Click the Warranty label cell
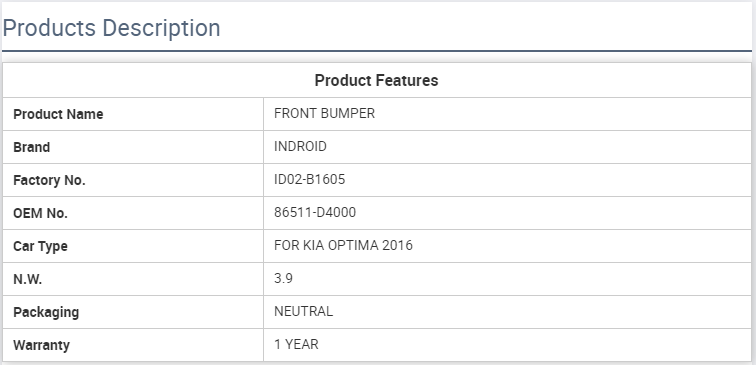The height and width of the screenshot is (365, 756). [x=133, y=345]
